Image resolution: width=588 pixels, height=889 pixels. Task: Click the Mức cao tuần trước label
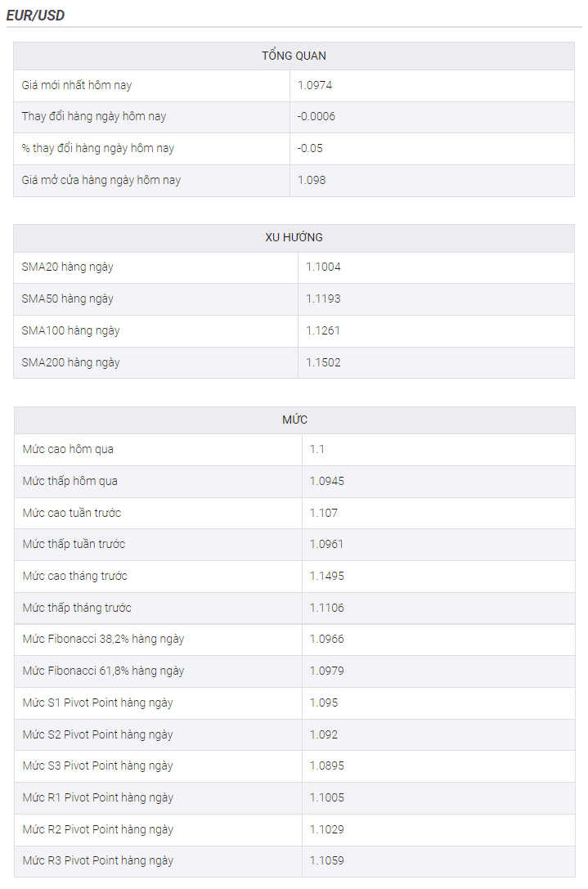click(x=71, y=513)
